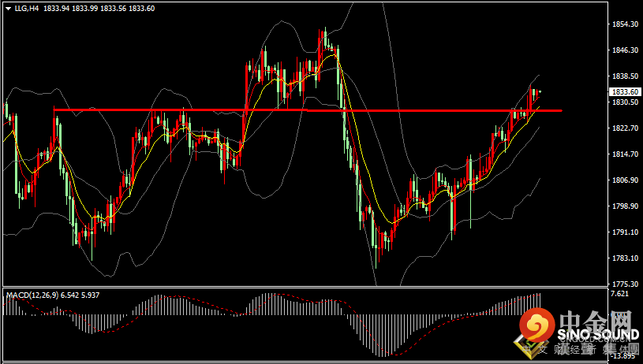Click the 1814.70 price axis label
Image resolution: width=643 pixels, height=364 pixels.
tap(625, 154)
